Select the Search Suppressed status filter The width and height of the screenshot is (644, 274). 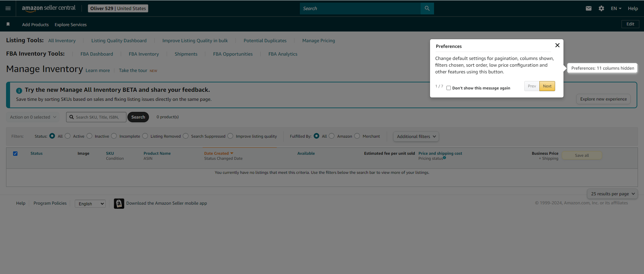(185, 136)
